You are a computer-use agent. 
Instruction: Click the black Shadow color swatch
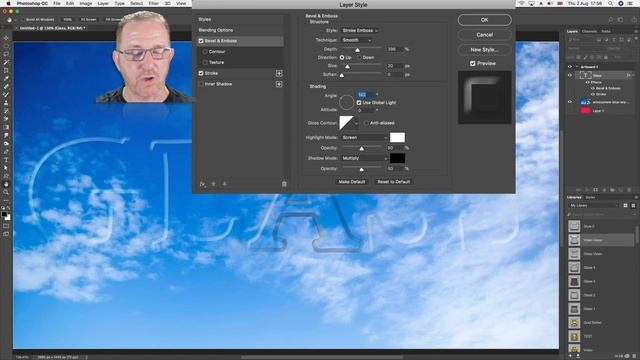[397, 158]
